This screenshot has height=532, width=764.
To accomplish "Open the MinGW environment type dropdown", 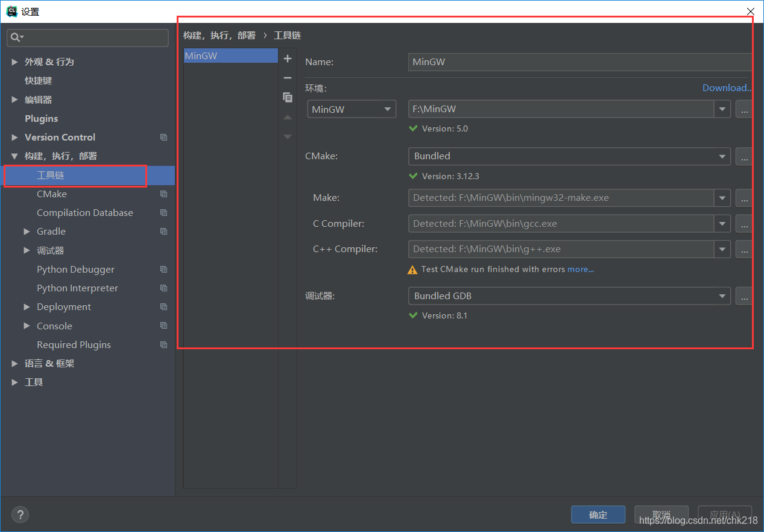I will coord(352,109).
